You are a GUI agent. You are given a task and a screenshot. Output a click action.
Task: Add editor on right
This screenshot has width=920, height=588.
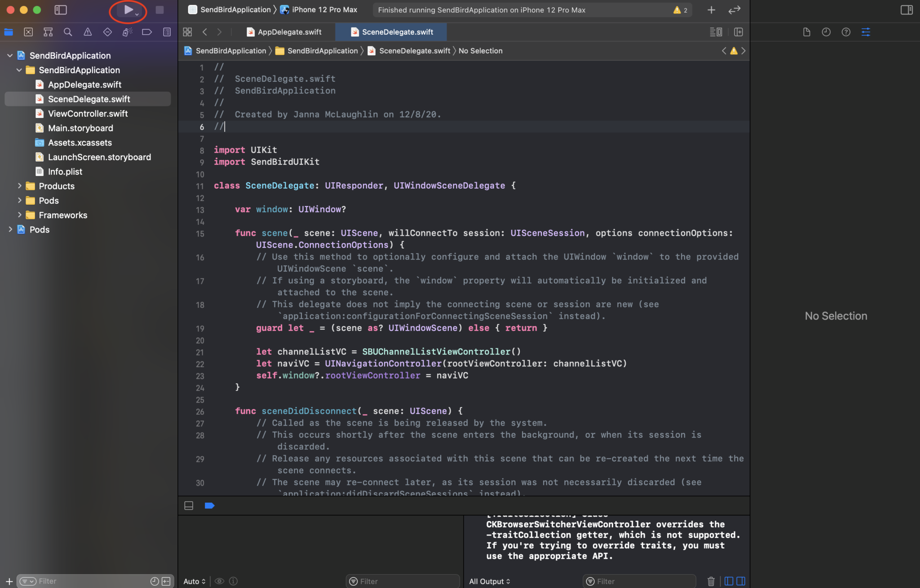coord(739,32)
